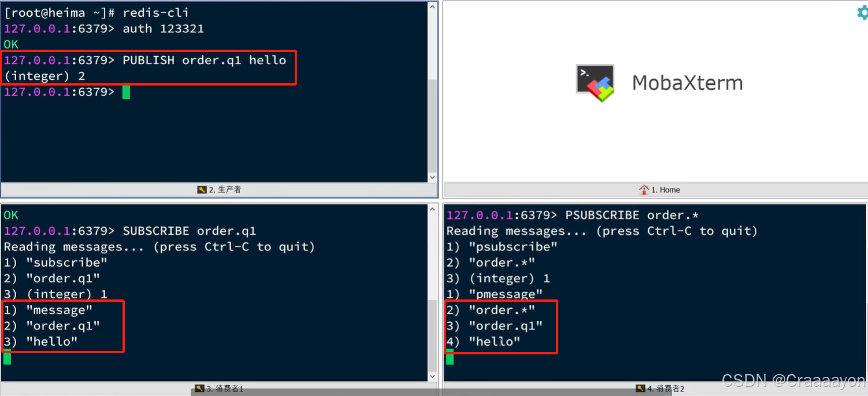Click the house icon on Home tab
The height and width of the screenshot is (396, 868).
click(x=644, y=190)
